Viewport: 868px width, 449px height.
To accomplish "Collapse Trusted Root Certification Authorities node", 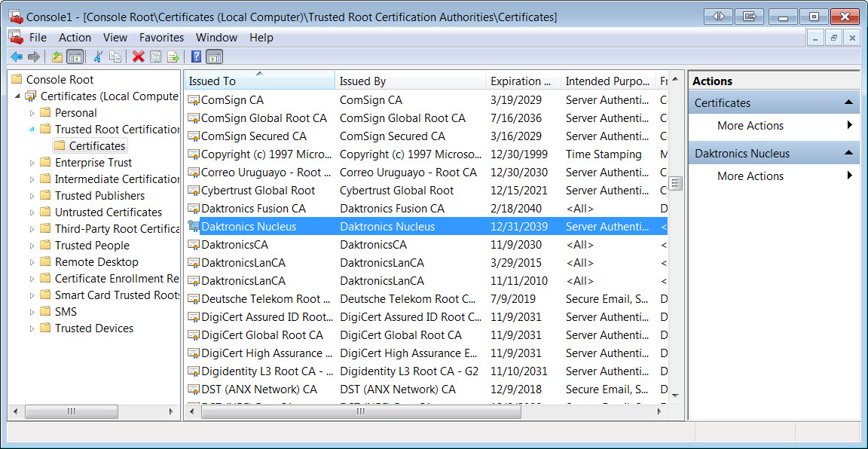I will (x=32, y=130).
